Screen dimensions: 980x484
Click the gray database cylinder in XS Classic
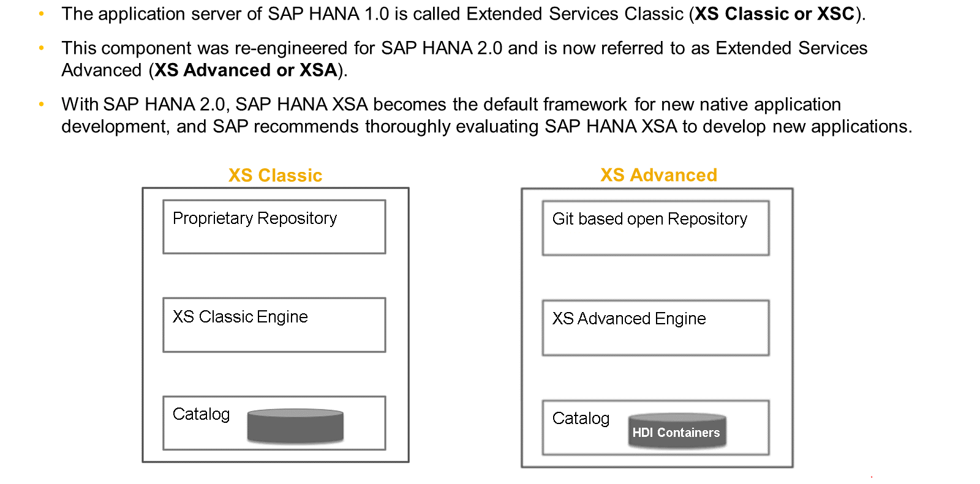295,426
